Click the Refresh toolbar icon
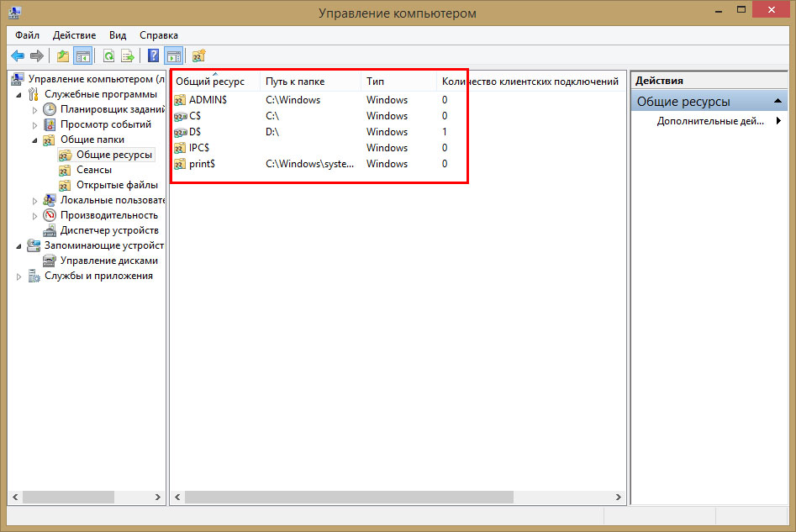Screen dimensions: 796x532 click(x=108, y=55)
